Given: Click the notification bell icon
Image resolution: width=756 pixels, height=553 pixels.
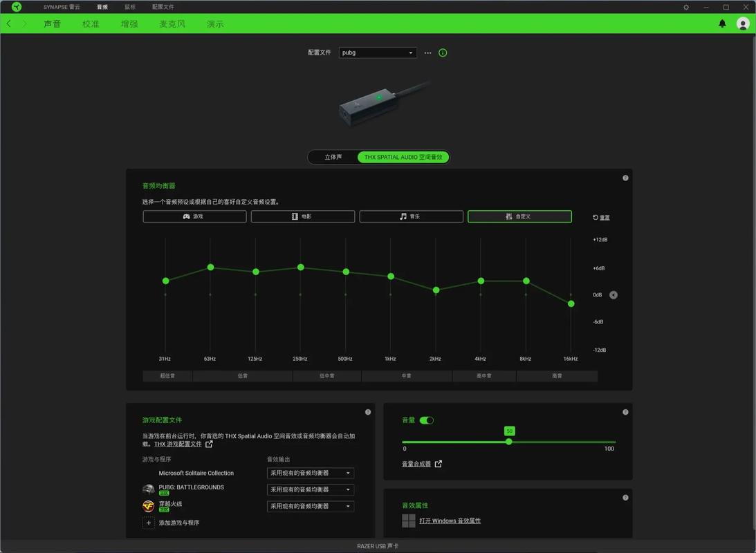Looking at the screenshot, I should pos(722,24).
